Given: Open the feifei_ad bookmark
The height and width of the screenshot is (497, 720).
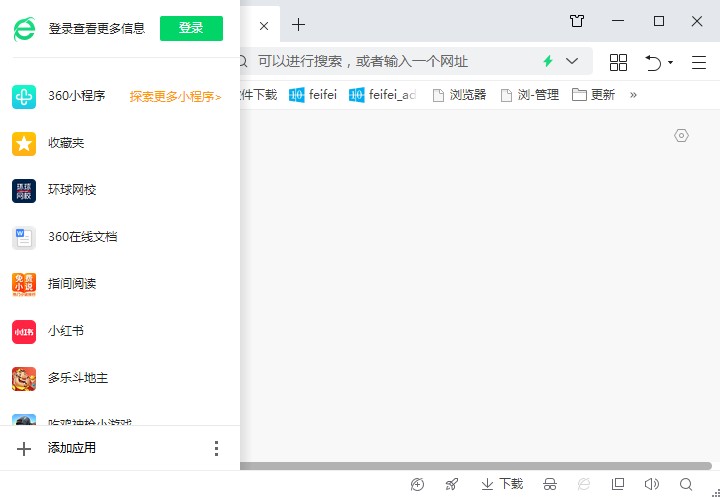Looking at the screenshot, I should point(382,95).
